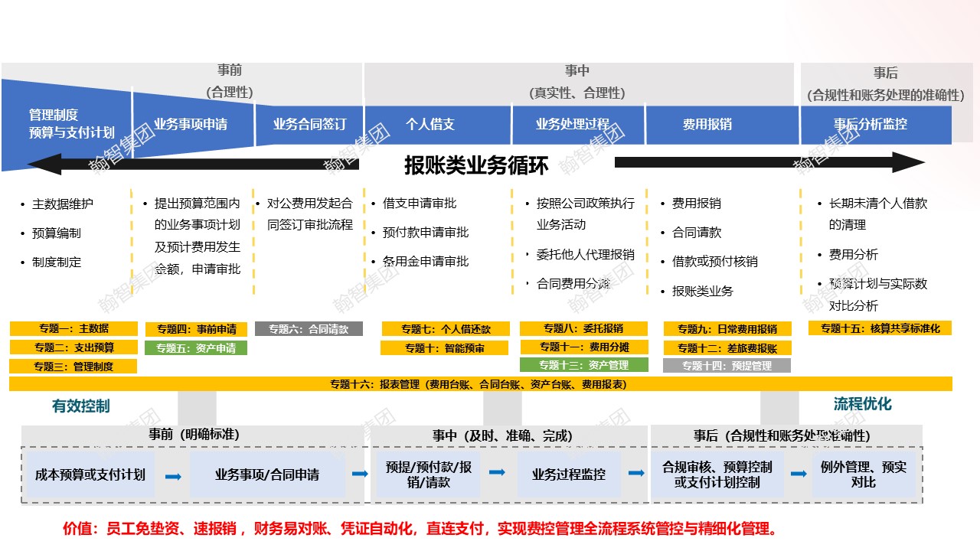Select the tag 专题八：委托报销
980x551 pixels.
click(x=584, y=328)
